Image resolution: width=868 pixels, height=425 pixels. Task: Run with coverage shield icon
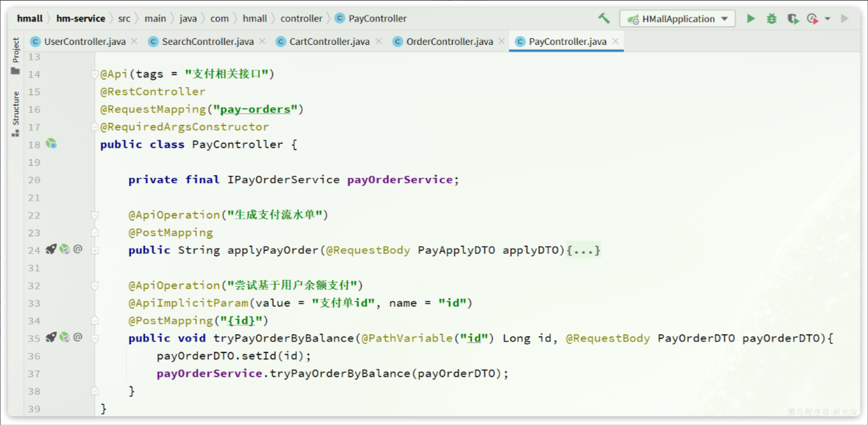tap(793, 19)
